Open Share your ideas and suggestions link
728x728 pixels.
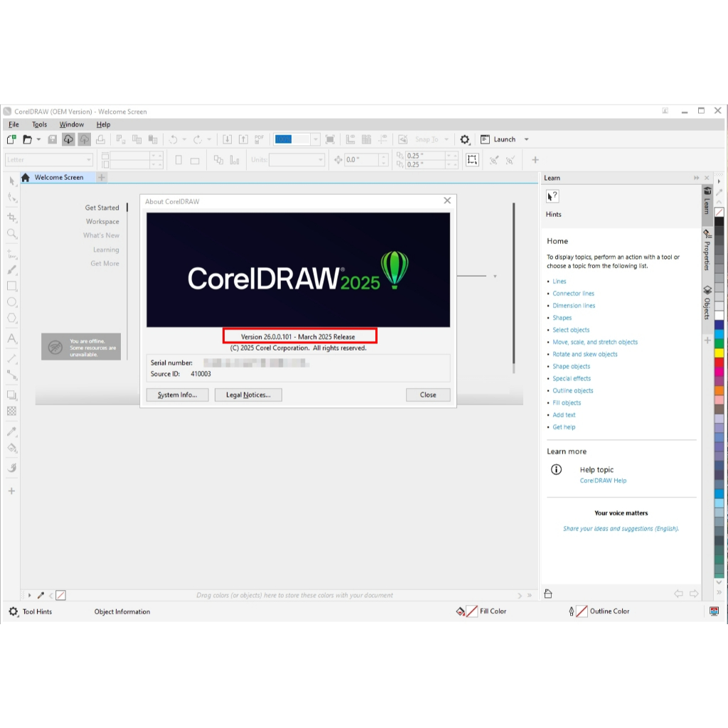pos(621,528)
